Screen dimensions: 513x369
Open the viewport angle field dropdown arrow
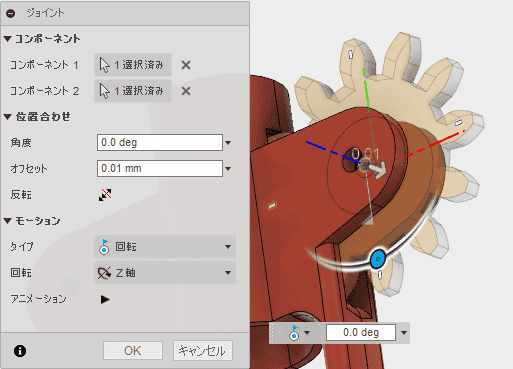click(404, 333)
